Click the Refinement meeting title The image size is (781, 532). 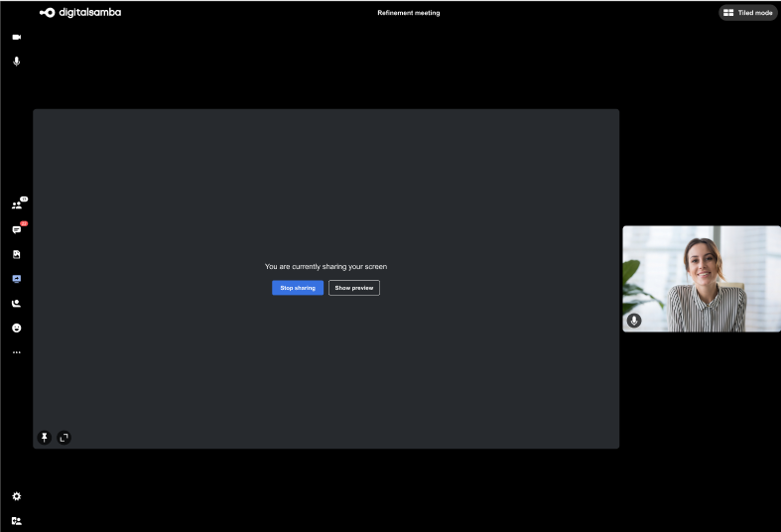point(408,13)
